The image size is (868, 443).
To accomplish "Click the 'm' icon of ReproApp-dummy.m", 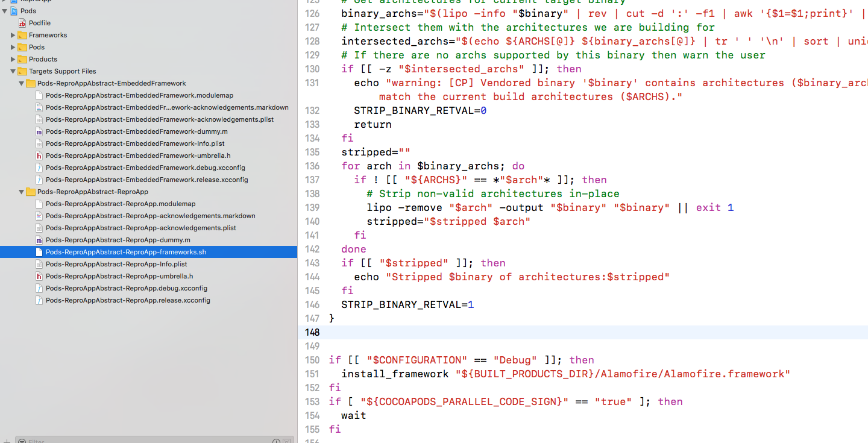I will (x=39, y=240).
